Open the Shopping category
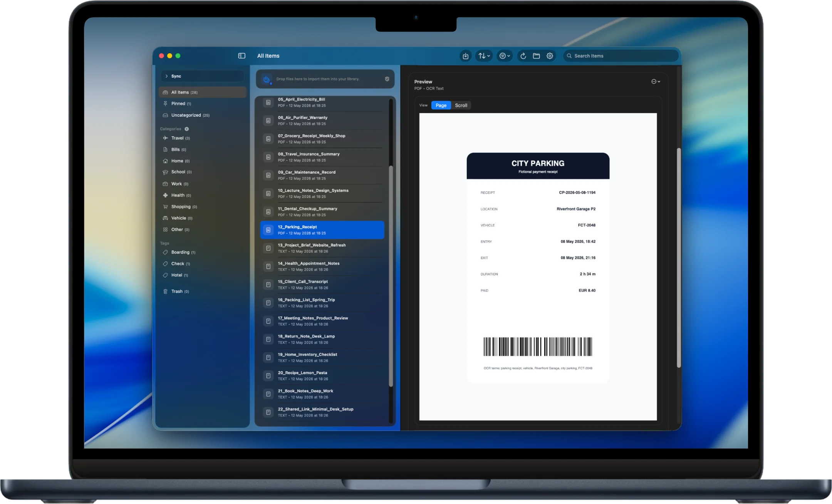The image size is (832, 504). [203, 207]
